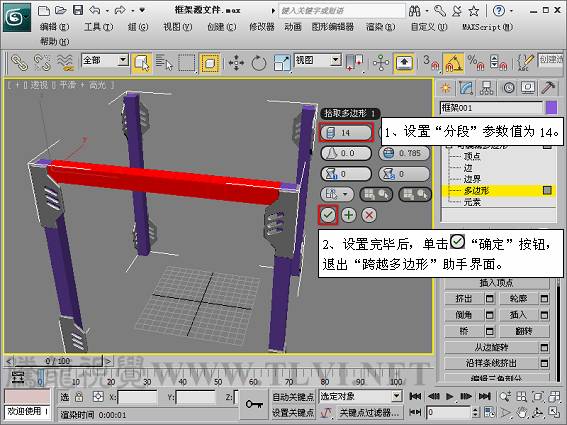This screenshot has height=425, width=567.
Task: Open file using folder icon in title bar
Action: click(x=60, y=10)
